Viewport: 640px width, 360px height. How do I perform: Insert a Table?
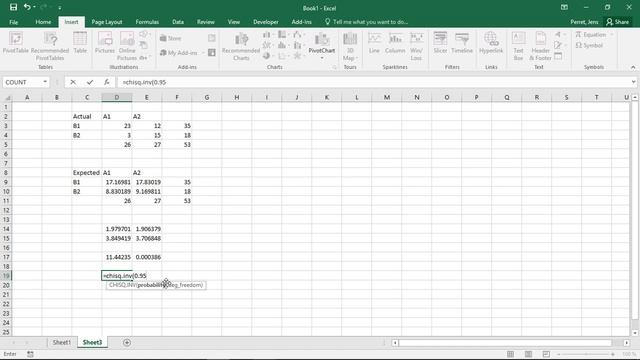tap(80, 43)
